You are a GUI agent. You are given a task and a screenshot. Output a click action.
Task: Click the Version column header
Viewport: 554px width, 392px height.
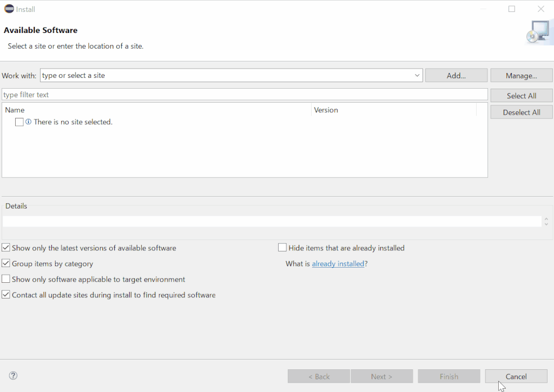click(394, 110)
